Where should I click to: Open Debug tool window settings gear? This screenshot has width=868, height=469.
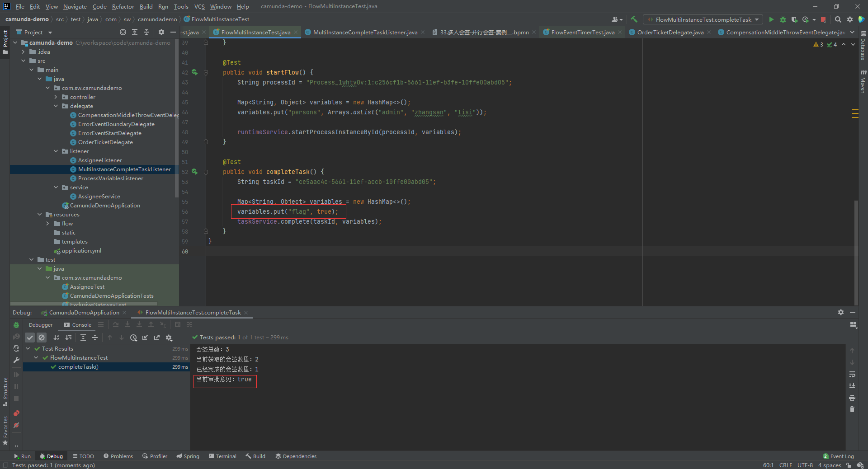(x=841, y=312)
